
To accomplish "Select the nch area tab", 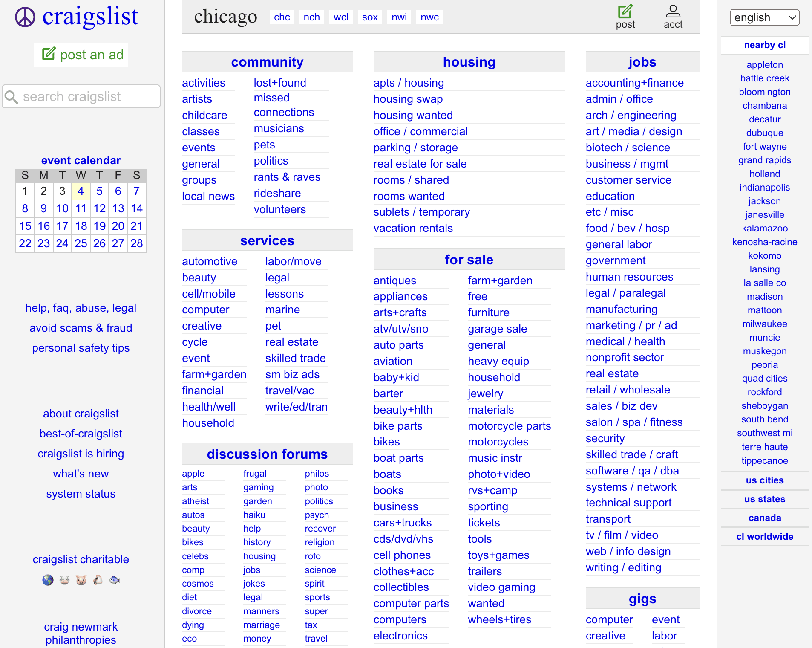I will (x=311, y=17).
